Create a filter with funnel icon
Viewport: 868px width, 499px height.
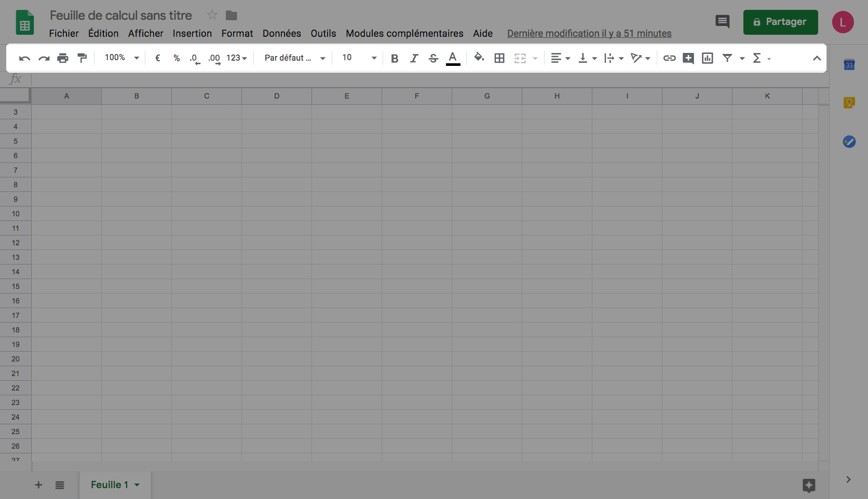click(727, 58)
